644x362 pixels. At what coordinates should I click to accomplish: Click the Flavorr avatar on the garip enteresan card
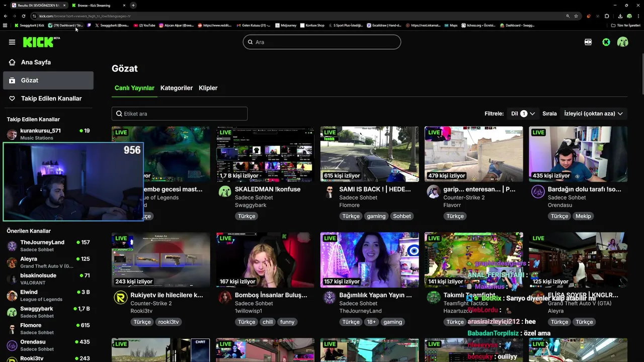pyautogui.click(x=433, y=192)
